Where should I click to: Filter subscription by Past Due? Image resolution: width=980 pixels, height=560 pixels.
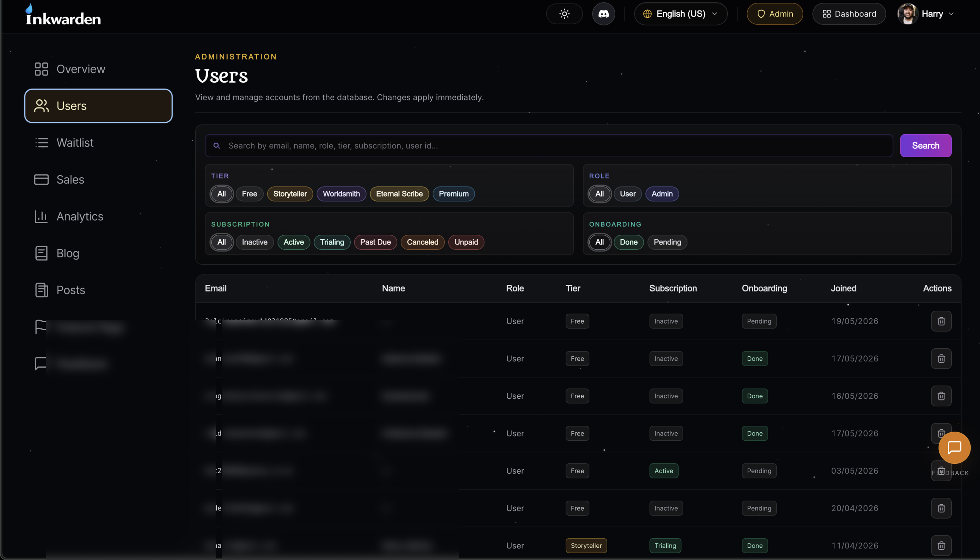[x=375, y=242]
